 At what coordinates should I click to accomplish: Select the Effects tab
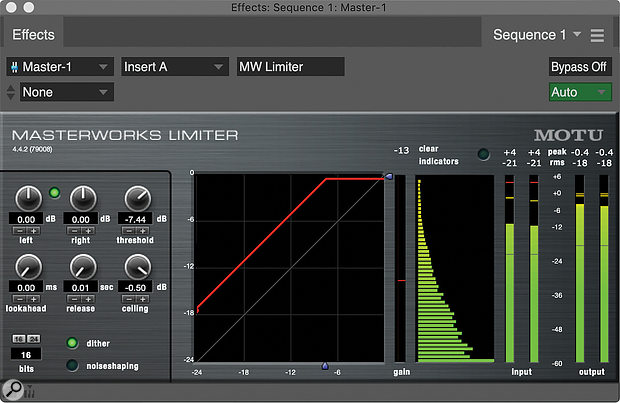coord(33,35)
